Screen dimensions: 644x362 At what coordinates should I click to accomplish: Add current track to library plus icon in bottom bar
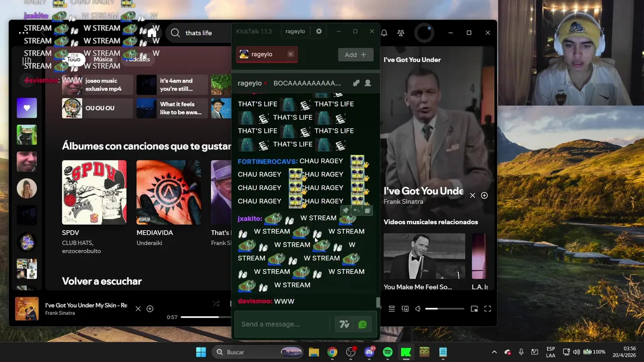149,309
